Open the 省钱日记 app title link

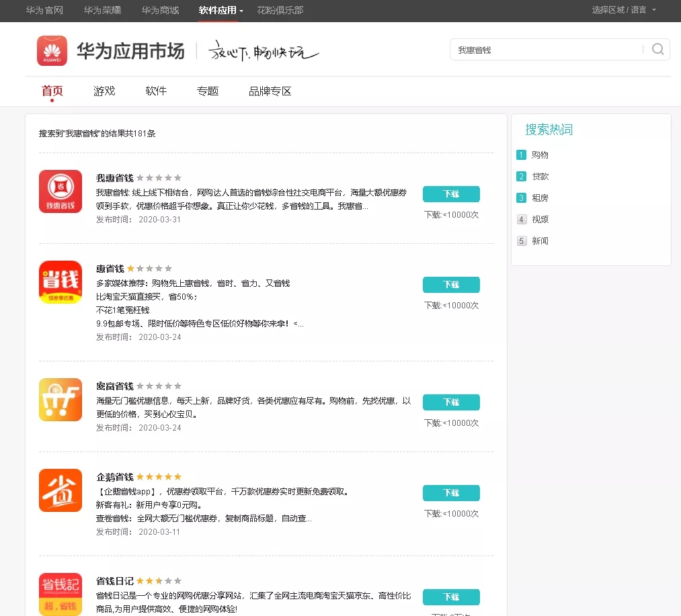pyautogui.click(x=115, y=581)
